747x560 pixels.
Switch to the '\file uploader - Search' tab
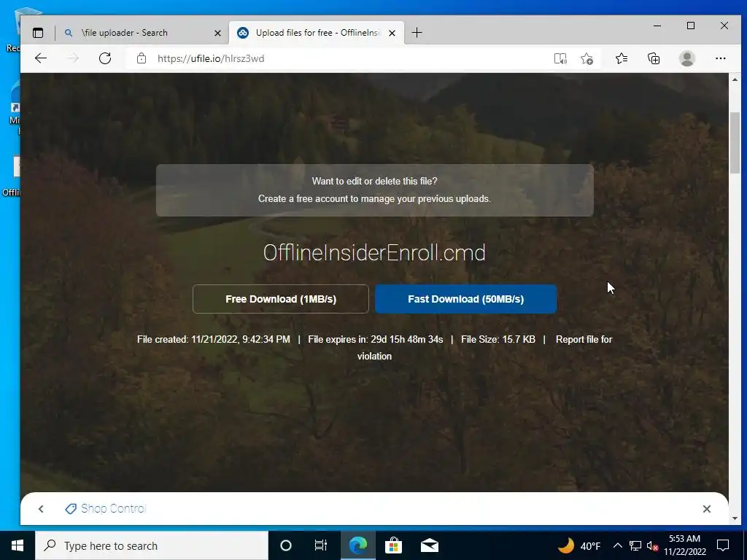coord(142,33)
